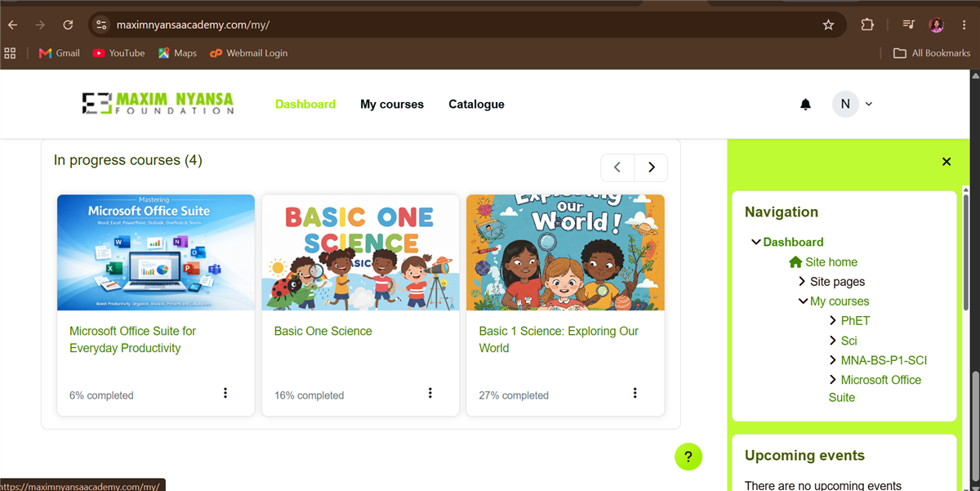
Task: Open Microsoft Office Suite for Everyday Productivity link
Action: point(133,340)
